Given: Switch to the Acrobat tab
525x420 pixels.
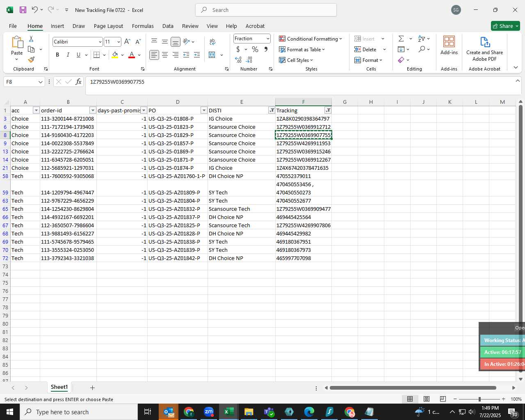Looking at the screenshot, I should click(255, 26).
